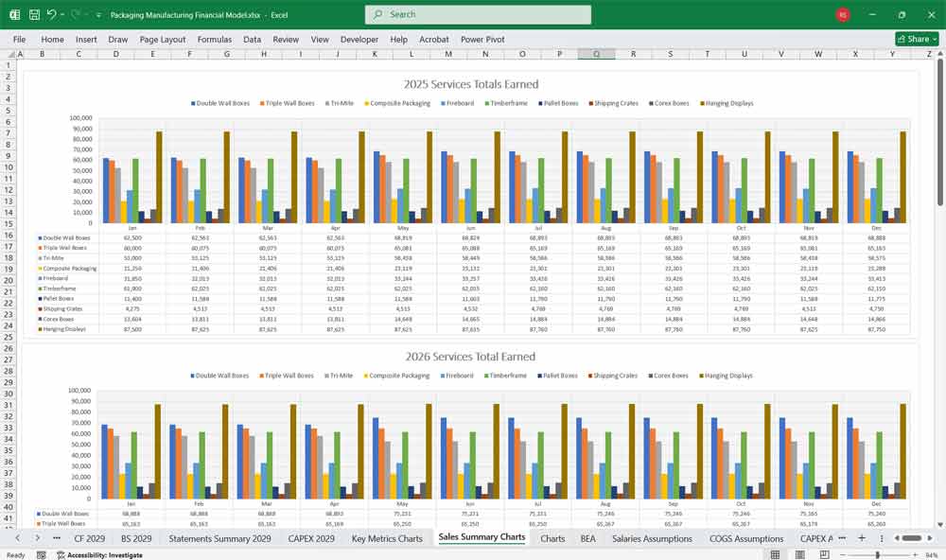Expand Customize Quick Access Toolbar dropdown
946x560 pixels.
point(98,15)
